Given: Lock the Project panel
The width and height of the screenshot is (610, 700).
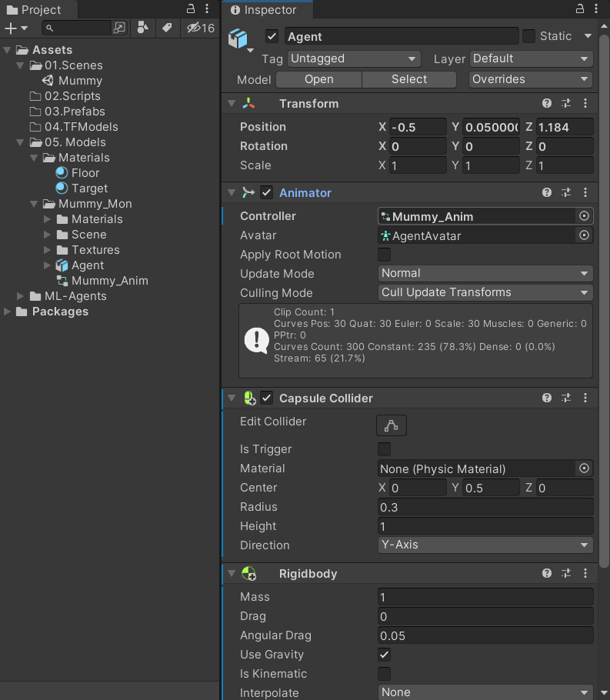Looking at the screenshot, I should click(x=191, y=8).
